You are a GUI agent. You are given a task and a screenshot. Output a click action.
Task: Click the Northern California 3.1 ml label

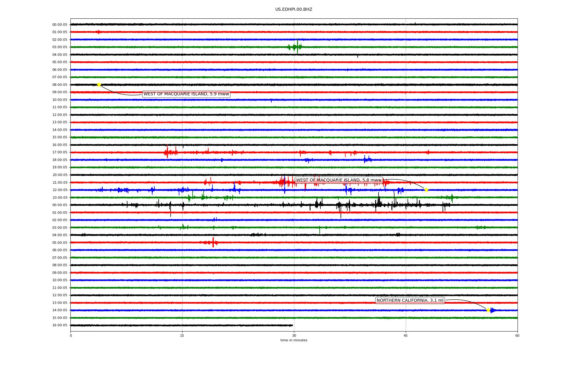click(410, 301)
